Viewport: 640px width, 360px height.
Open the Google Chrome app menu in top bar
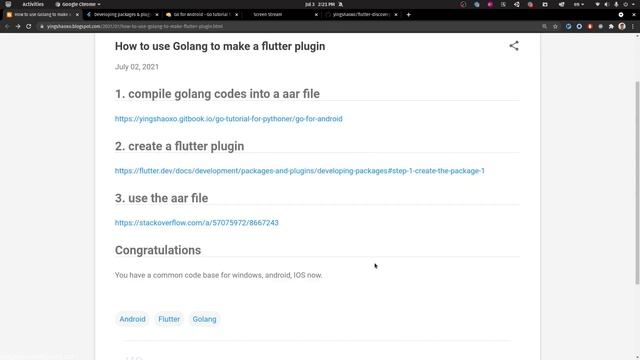pos(78,4)
